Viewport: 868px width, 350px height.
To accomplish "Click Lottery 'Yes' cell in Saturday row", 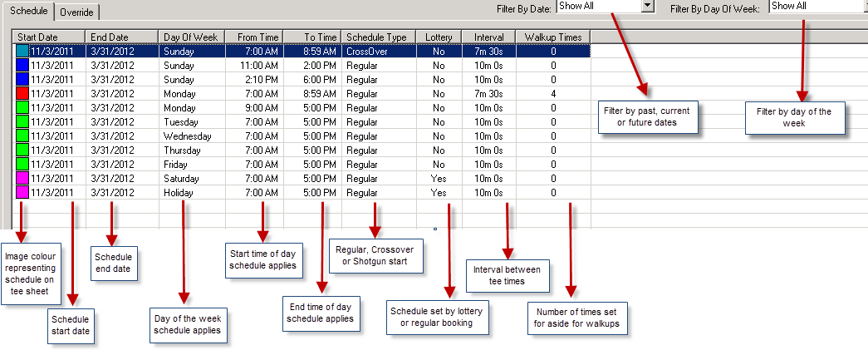I will pos(438,178).
